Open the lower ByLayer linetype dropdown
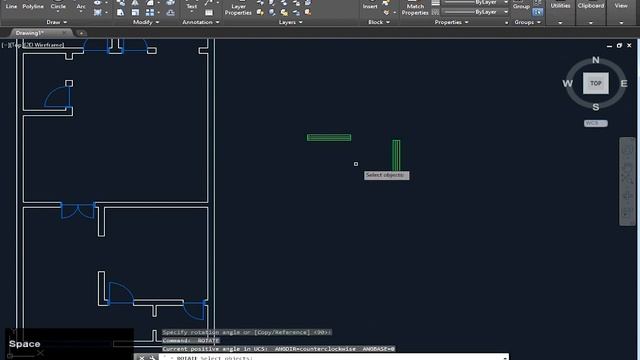640x360 pixels. pyautogui.click(x=506, y=12)
